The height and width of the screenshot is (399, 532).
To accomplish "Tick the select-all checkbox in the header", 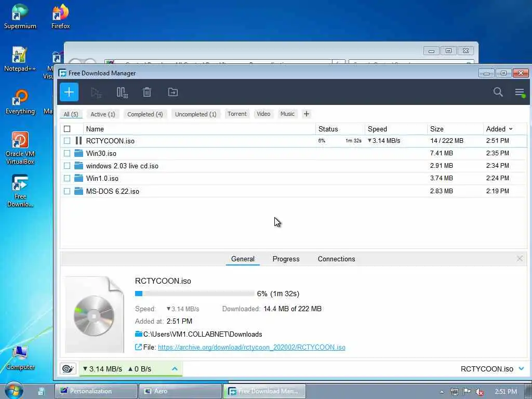I will (67, 129).
